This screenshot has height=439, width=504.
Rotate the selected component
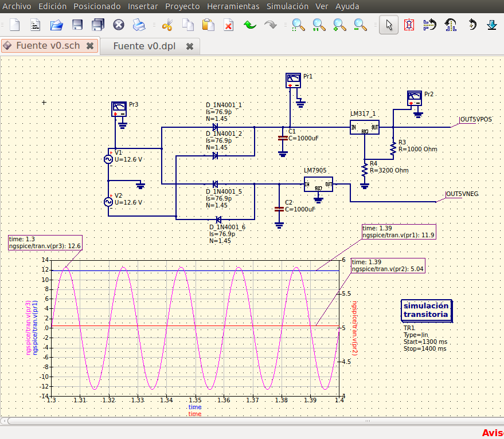[472, 25]
